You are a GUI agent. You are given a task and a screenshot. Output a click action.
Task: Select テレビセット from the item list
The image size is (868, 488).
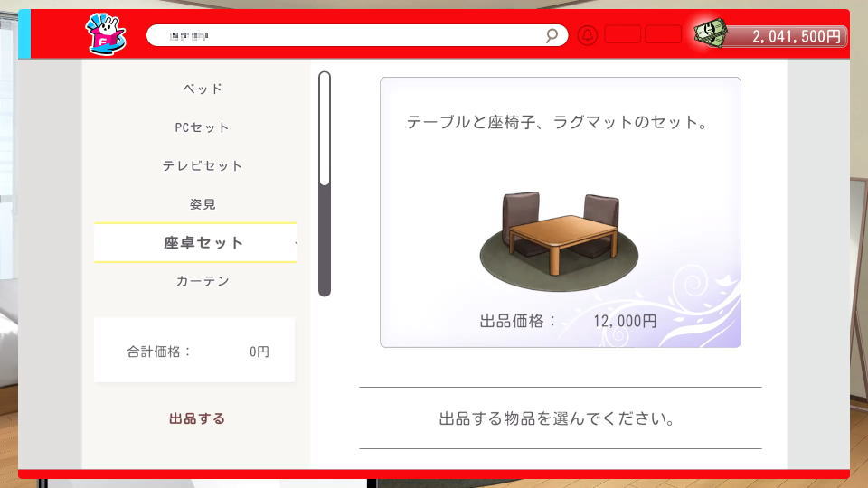(x=203, y=166)
